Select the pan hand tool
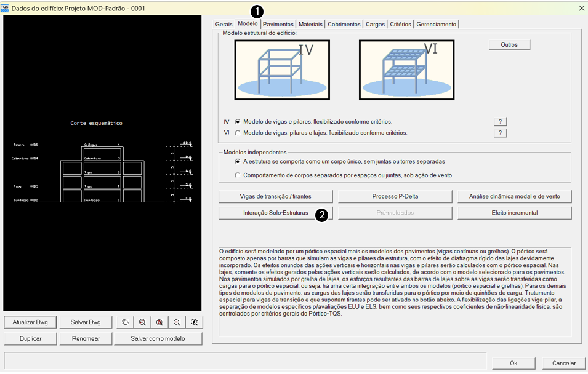 (x=125, y=322)
